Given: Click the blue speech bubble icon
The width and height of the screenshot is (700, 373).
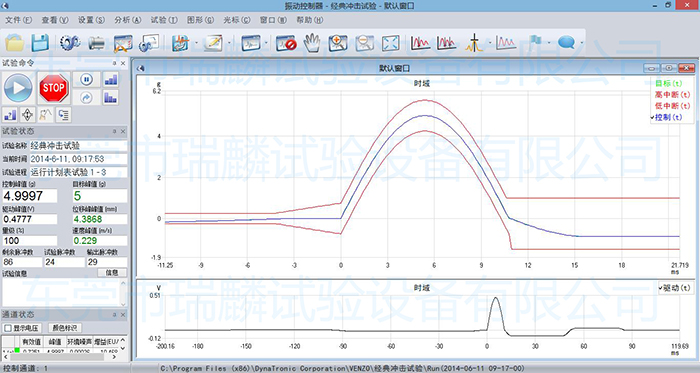Looking at the screenshot, I should point(566,43).
